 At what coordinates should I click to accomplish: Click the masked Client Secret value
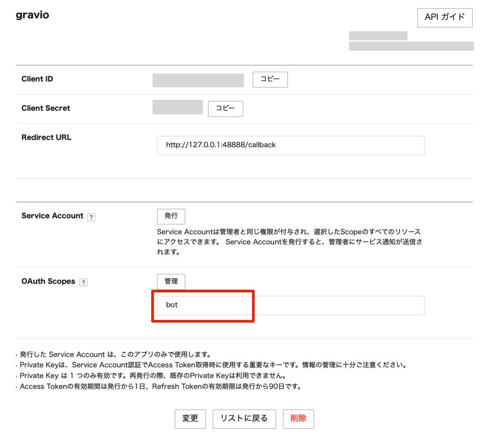(177, 107)
